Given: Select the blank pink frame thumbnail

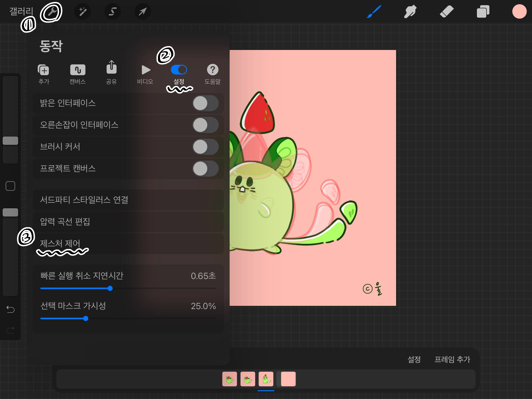Looking at the screenshot, I should coord(288,379).
